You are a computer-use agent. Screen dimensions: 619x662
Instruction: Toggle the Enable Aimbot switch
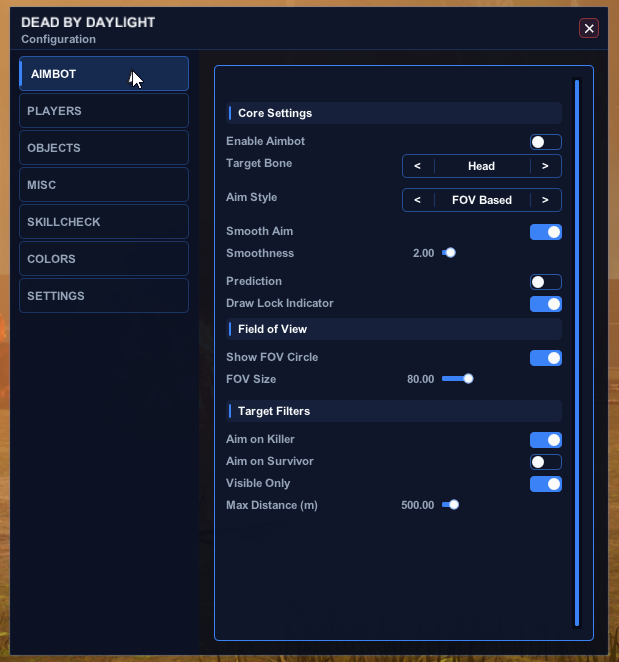[546, 142]
